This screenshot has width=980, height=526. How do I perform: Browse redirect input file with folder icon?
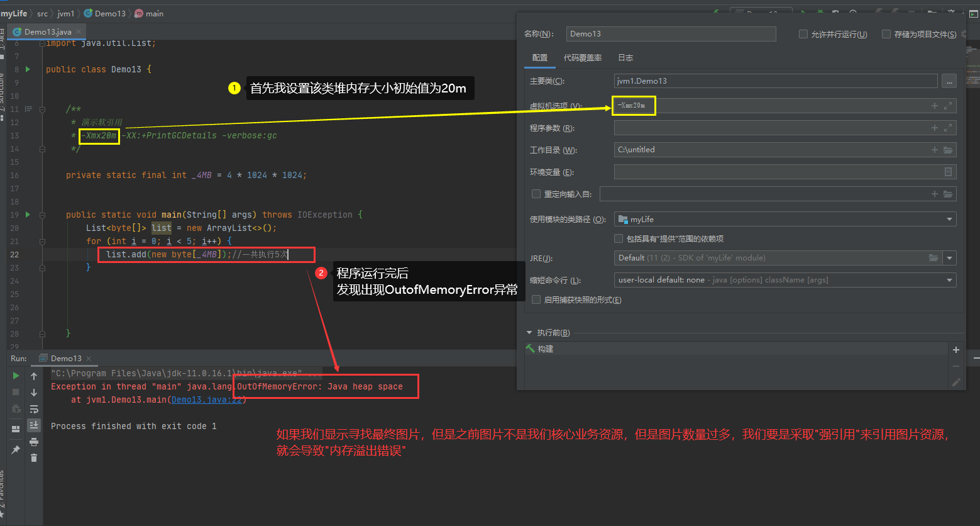click(x=948, y=194)
